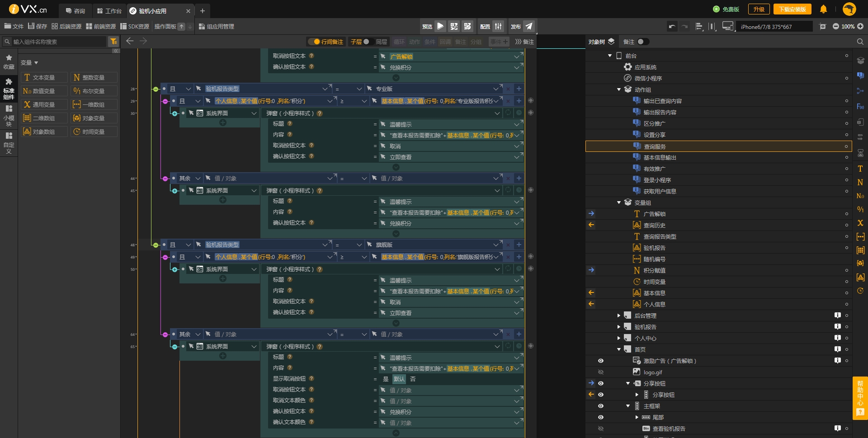Toggle hidden eye for 查看验机报告 row

(601, 429)
